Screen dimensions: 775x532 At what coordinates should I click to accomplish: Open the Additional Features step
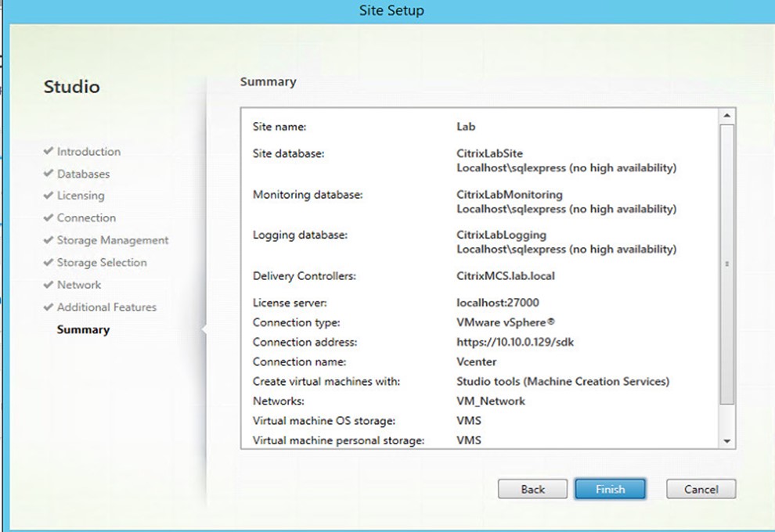click(x=106, y=307)
